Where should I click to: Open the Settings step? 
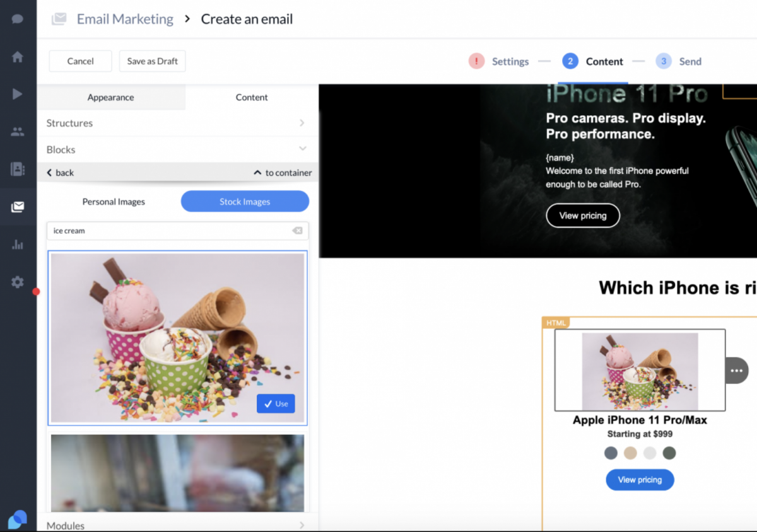pos(510,62)
